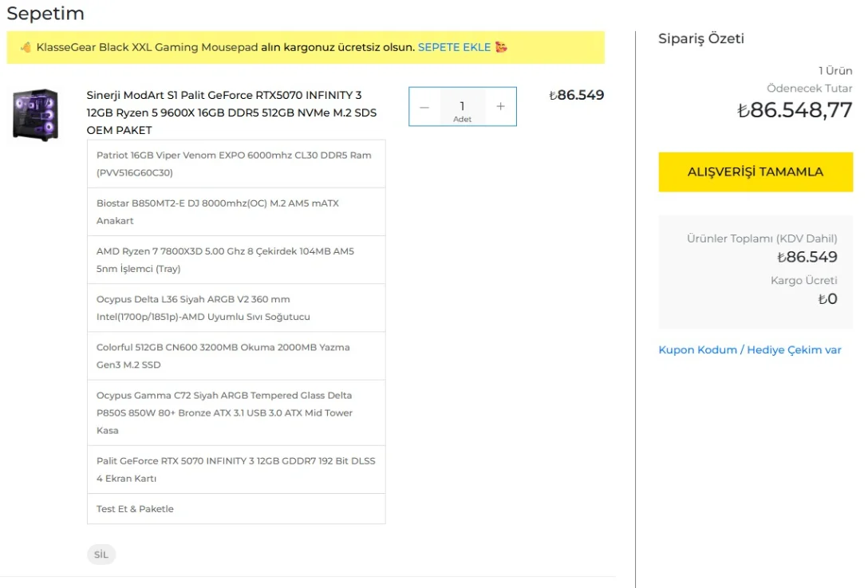The height and width of the screenshot is (588, 868).
Task: Select the Test Et & Paketle row
Action: (236, 509)
